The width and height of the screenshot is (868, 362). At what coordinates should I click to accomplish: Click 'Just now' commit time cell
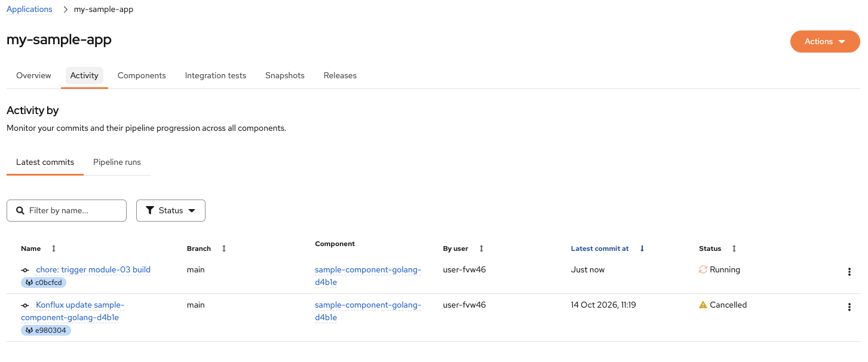pos(588,270)
